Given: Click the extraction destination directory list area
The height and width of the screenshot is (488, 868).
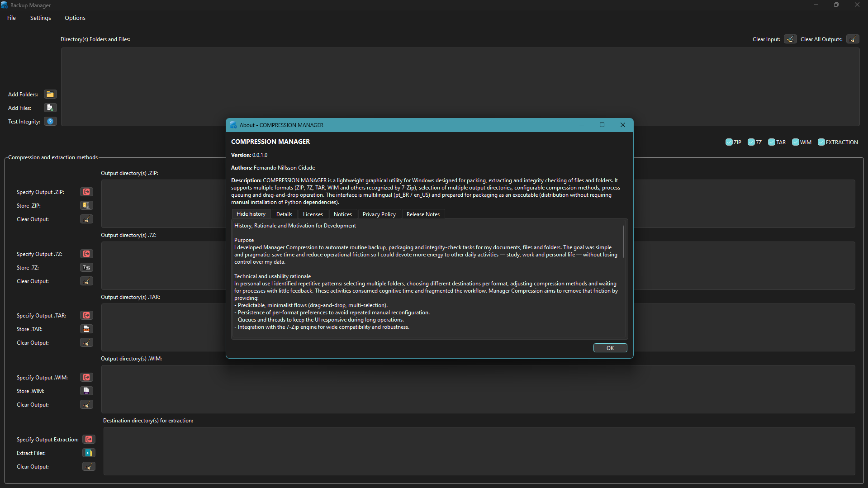Looking at the screenshot, I should tap(479, 451).
